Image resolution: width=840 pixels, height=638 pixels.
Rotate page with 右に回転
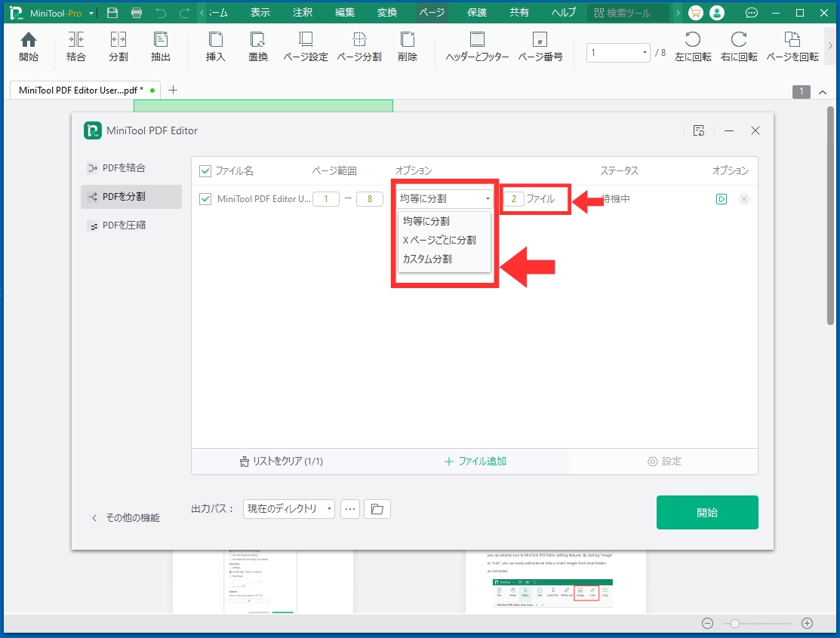(739, 47)
